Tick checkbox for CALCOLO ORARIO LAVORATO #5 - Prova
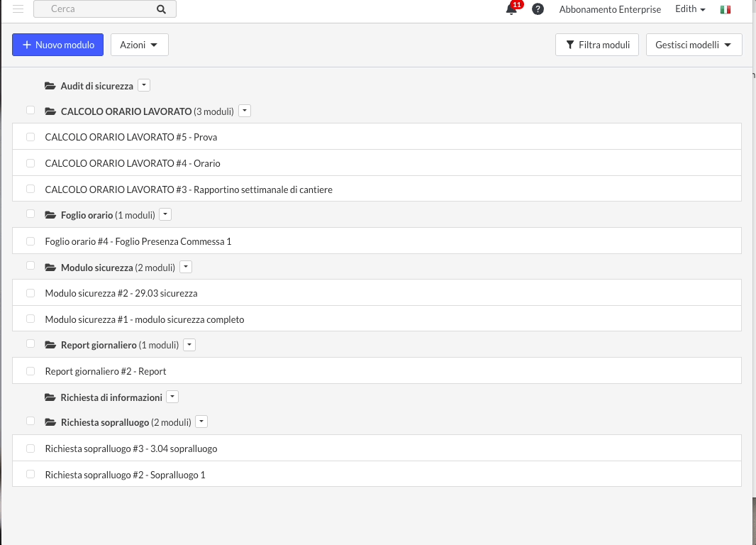The width and height of the screenshot is (756, 545). 30,137
